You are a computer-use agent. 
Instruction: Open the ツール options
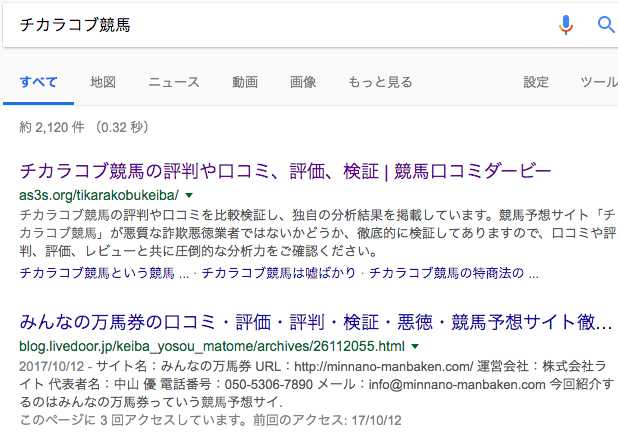point(599,82)
